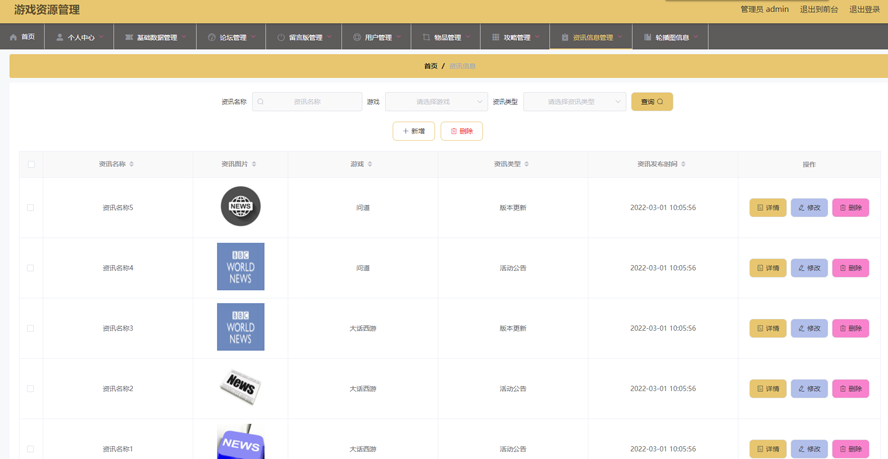The image size is (888, 459).
Task: Tick the select-all checkbox in table header
Action: pos(31,164)
